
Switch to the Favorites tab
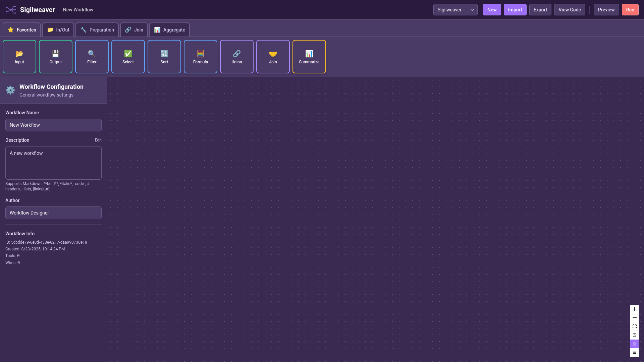tap(22, 30)
